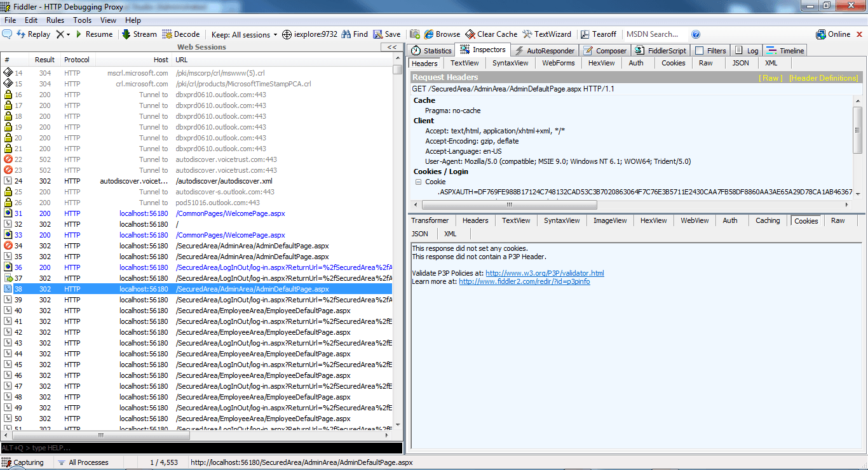The width and height of the screenshot is (868, 470).
Task: Select session 31 WelcomePage.aspx
Action: coord(196,213)
